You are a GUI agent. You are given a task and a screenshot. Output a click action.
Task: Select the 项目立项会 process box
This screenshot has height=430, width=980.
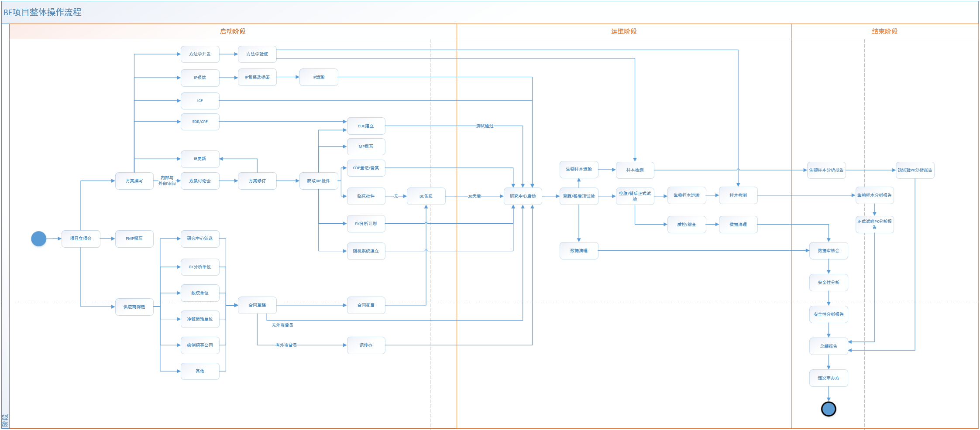[81, 239]
